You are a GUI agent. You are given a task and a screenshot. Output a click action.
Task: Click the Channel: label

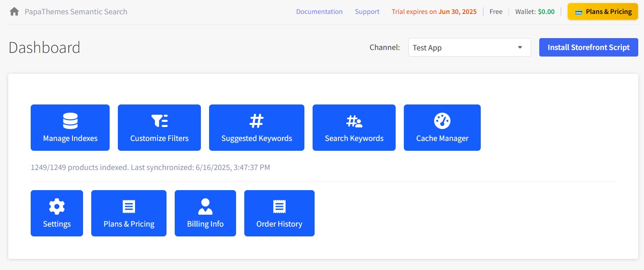(385, 48)
